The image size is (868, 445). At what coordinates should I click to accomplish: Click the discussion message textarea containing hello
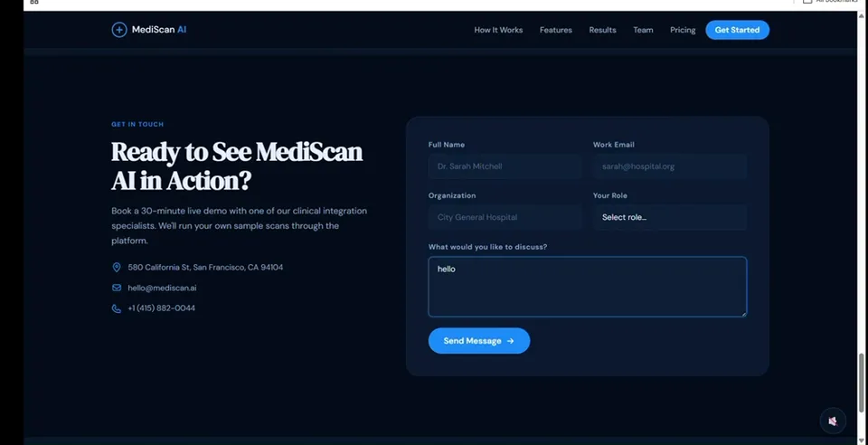588,287
